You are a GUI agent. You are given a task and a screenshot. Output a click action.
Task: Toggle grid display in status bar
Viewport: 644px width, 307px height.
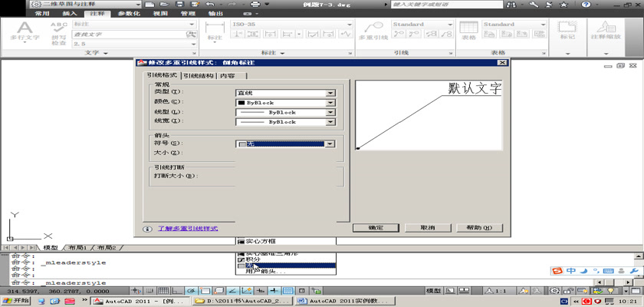click(164, 291)
